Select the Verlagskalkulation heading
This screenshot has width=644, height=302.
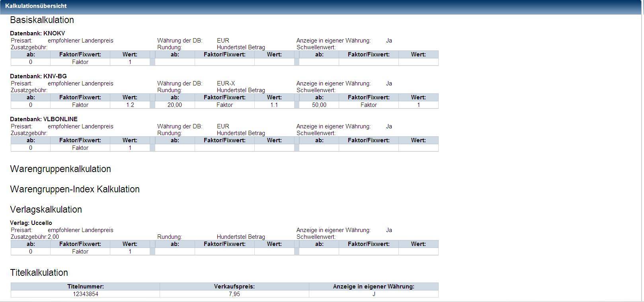pos(46,209)
